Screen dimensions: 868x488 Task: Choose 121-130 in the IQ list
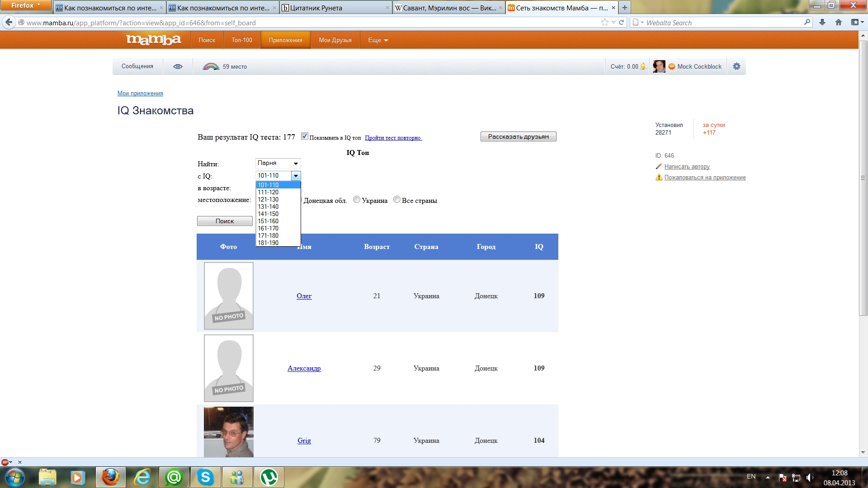coord(278,199)
